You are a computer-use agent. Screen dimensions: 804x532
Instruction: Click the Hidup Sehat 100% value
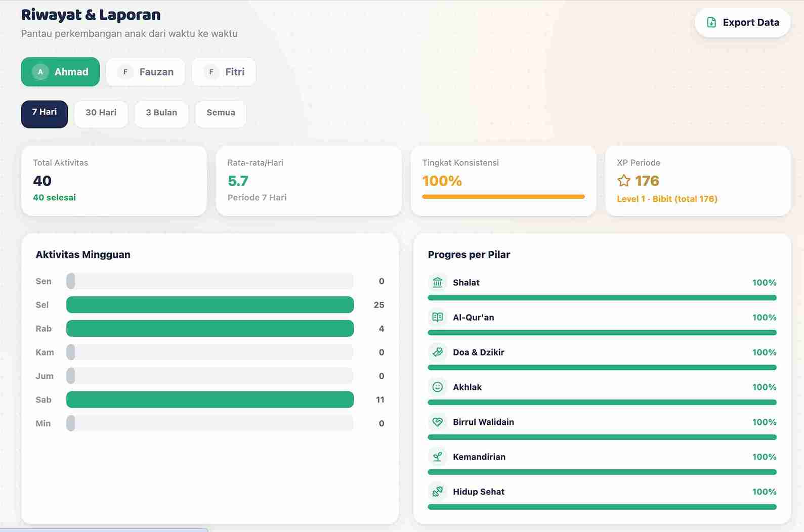tap(764, 492)
